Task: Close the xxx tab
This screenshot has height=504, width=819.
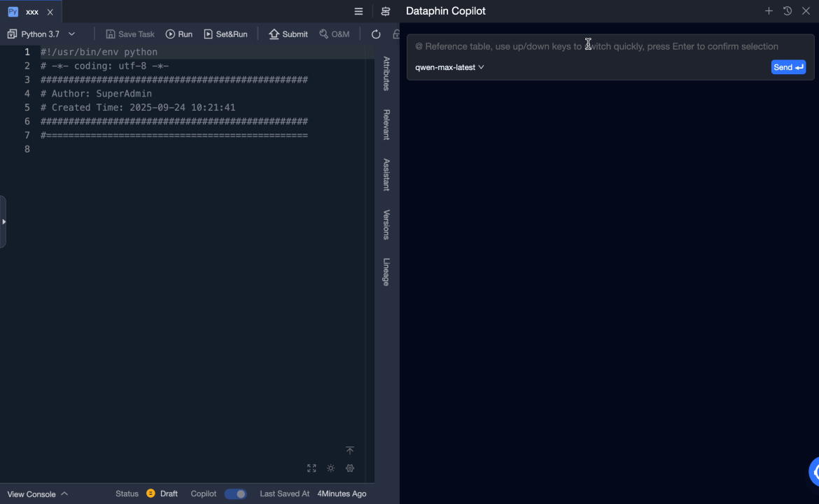Action: point(50,12)
